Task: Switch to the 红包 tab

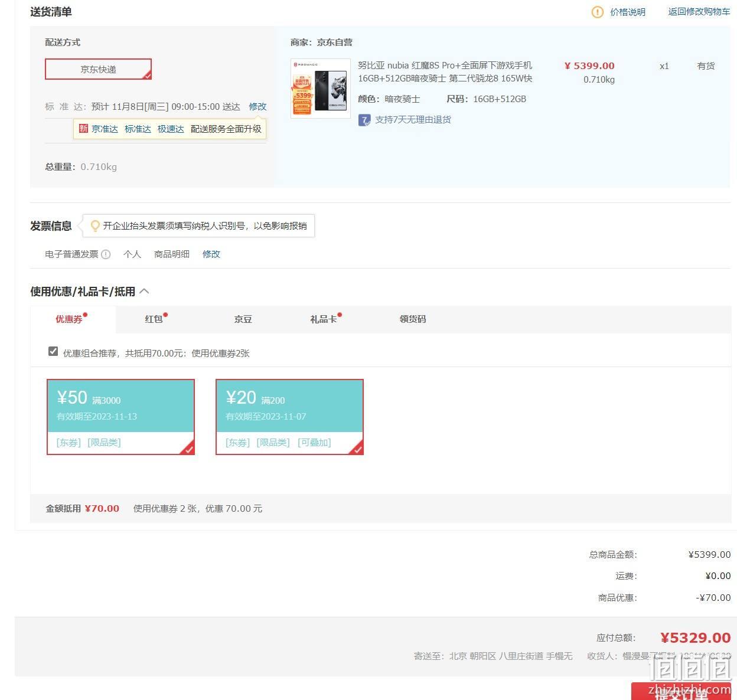Action: (154, 319)
